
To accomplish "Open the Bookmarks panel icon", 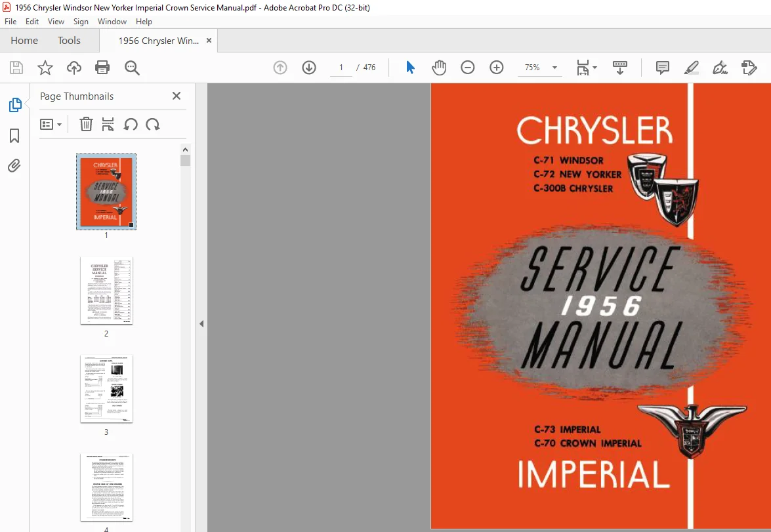I will (x=14, y=136).
